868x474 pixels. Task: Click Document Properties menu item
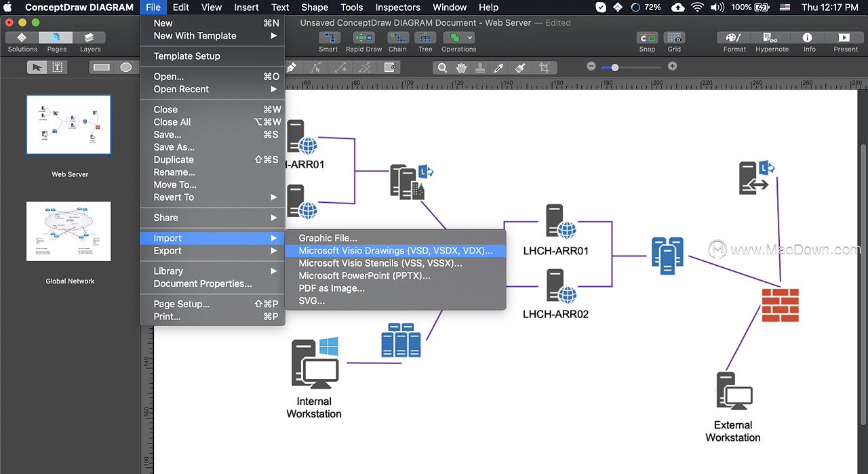[x=212, y=283]
